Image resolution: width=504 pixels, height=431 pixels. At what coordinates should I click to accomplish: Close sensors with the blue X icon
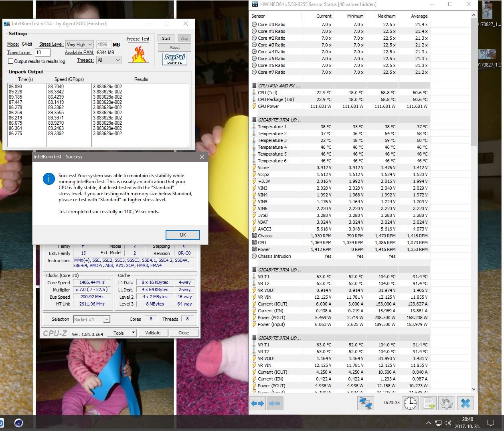(x=465, y=403)
